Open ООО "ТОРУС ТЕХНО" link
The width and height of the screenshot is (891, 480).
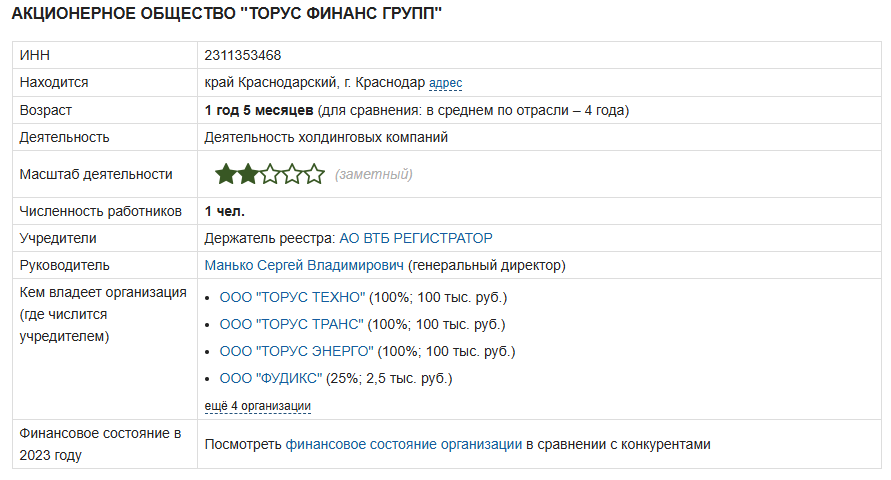(292, 297)
